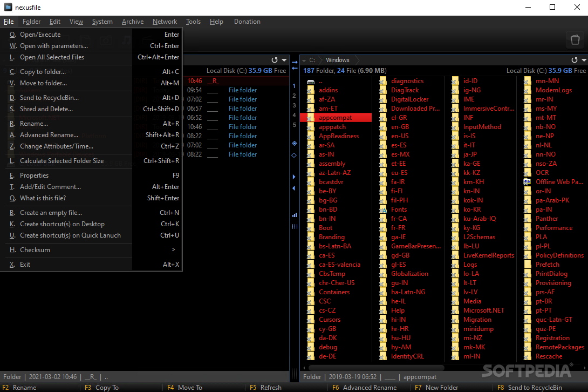588x392 pixels.
Task: Click the Windows breadcrumb segment
Action: point(338,60)
